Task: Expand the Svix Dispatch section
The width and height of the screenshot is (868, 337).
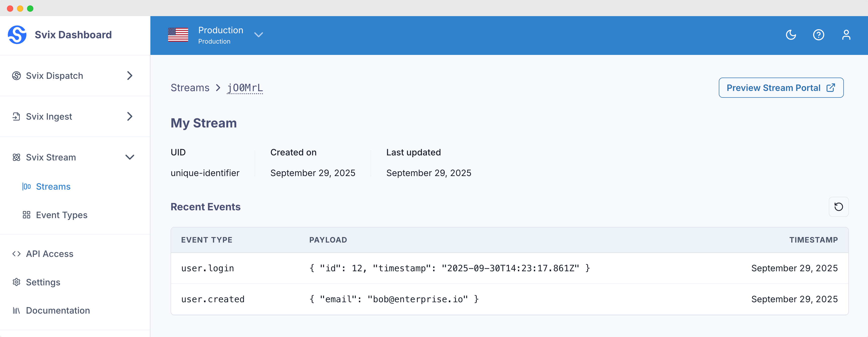Action: coord(130,76)
